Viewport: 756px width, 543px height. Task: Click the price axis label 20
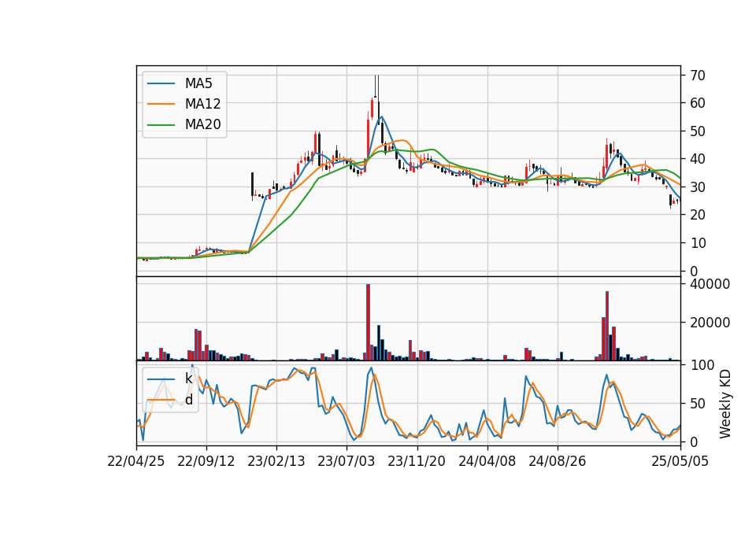(x=698, y=215)
